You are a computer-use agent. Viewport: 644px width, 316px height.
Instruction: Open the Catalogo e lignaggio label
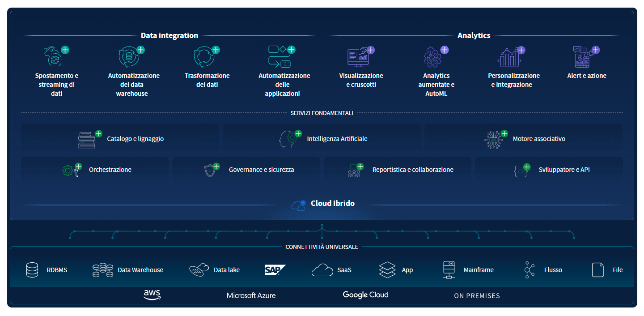136,139
